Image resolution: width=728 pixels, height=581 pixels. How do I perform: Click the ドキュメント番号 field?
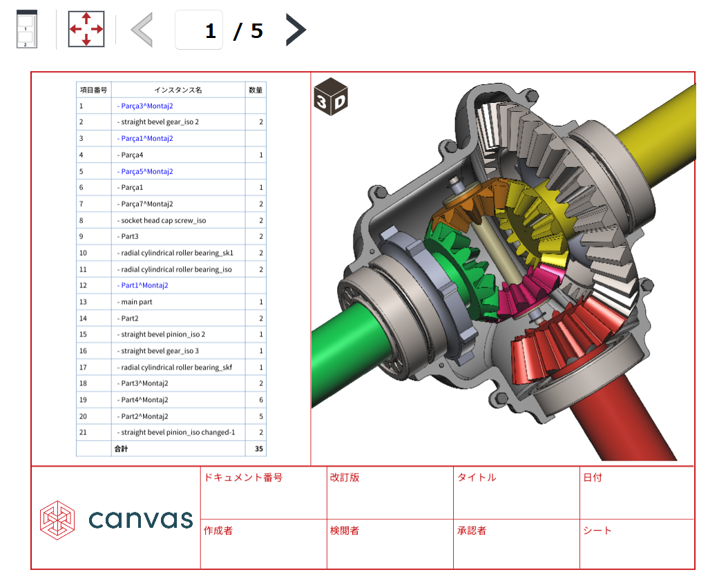[264, 493]
